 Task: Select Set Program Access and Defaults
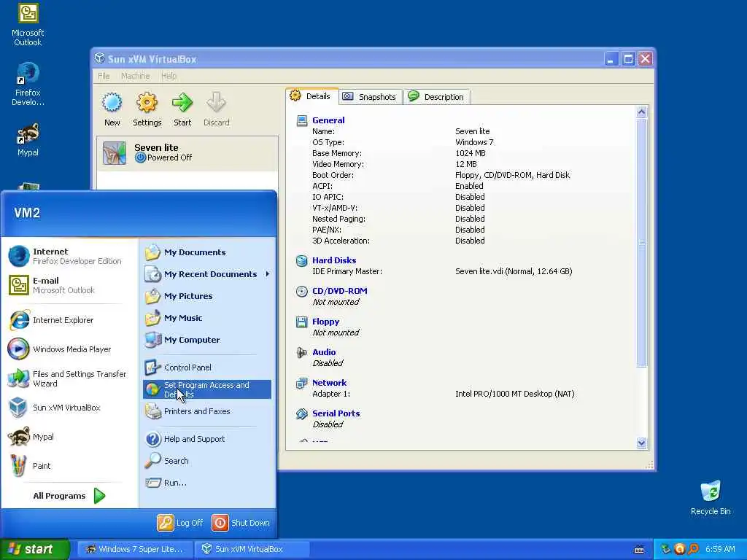(x=207, y=389)
